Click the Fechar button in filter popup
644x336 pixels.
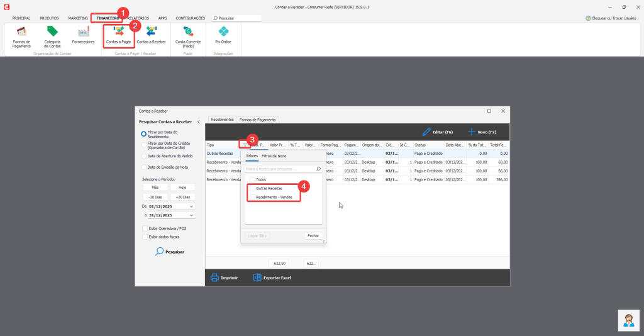pyautogui.click(x=313, y=236)
